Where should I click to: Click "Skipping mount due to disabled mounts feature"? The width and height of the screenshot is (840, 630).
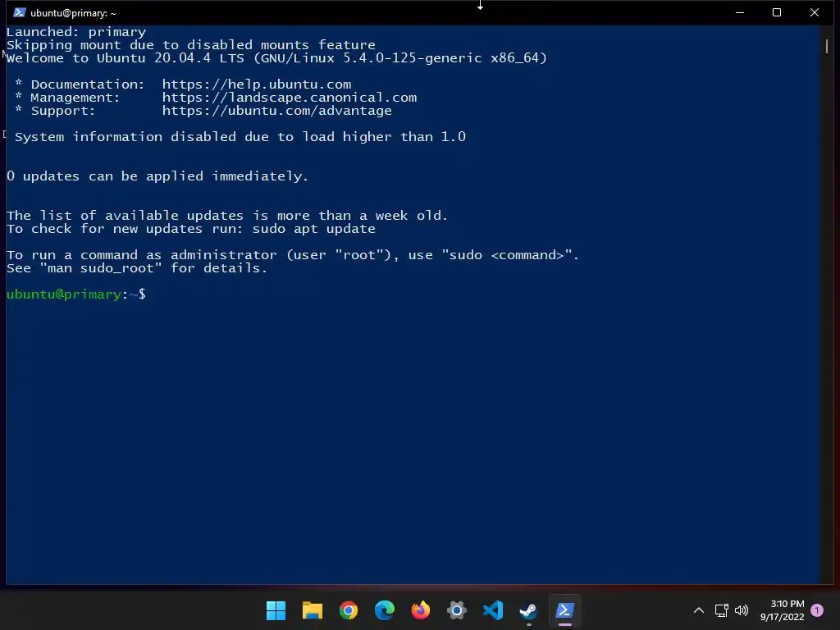click(x=190, y=45)
